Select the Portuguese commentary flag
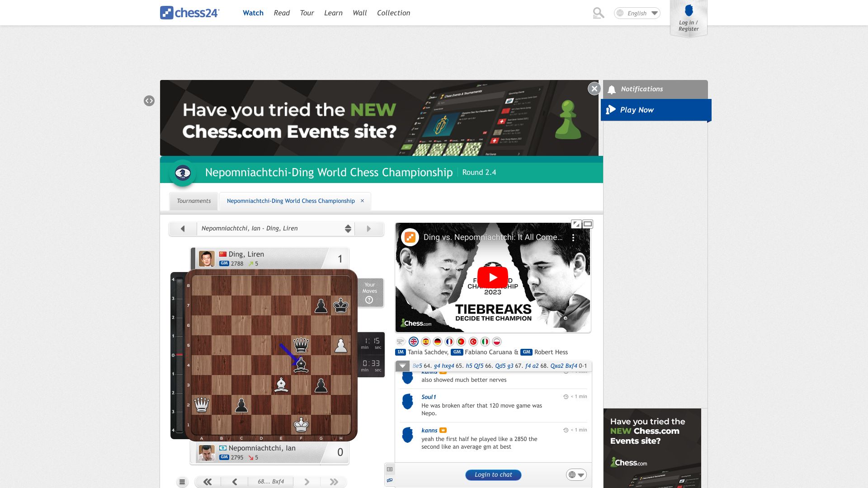 point(461,342)
